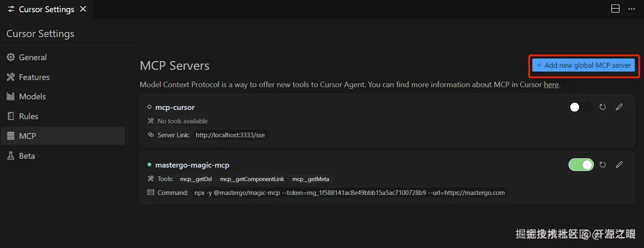Disable the mastergo-magic-mcp server toggle

(x=581, y=165)
